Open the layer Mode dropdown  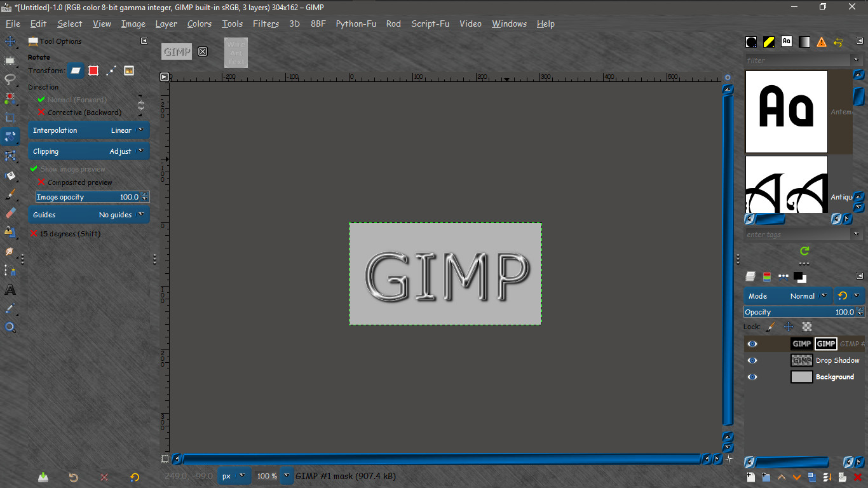click(788, 296)
